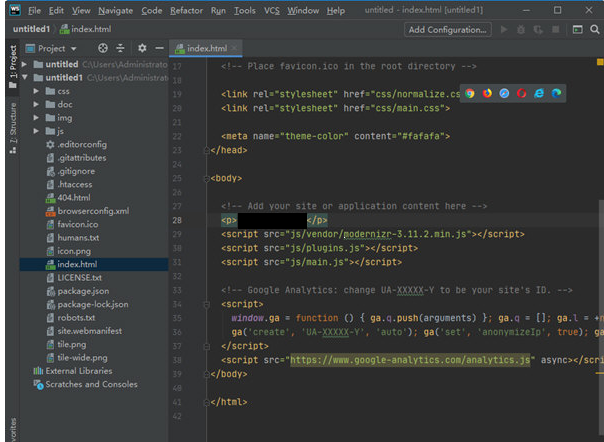Open preview in Edge browser icon
This screenshot has height=442, width=604.
point(556,93)
